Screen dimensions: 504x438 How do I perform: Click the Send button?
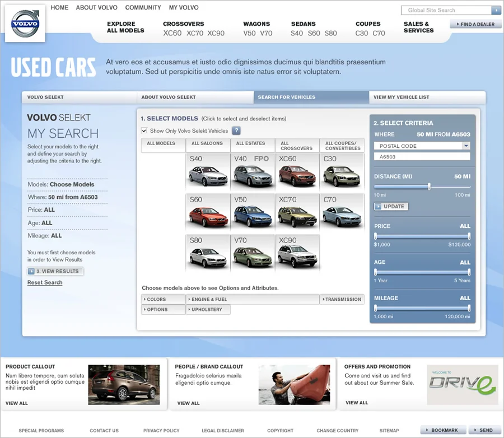pos(485,430)
